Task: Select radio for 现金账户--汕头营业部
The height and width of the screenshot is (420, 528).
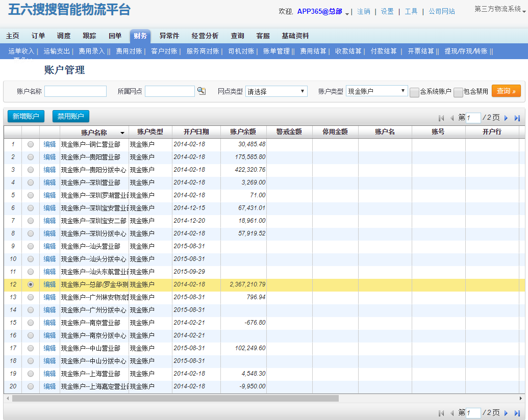Action: tap(31, 246)
